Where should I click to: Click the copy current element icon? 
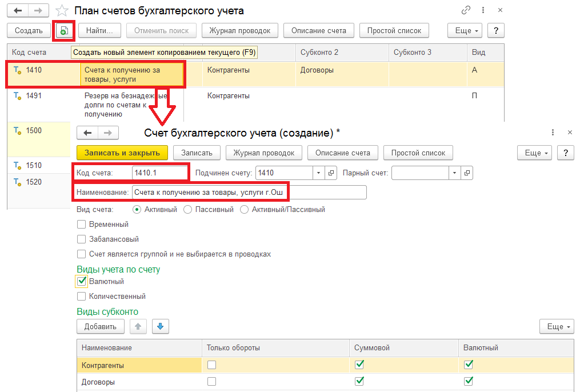click(x=64, y=31)
